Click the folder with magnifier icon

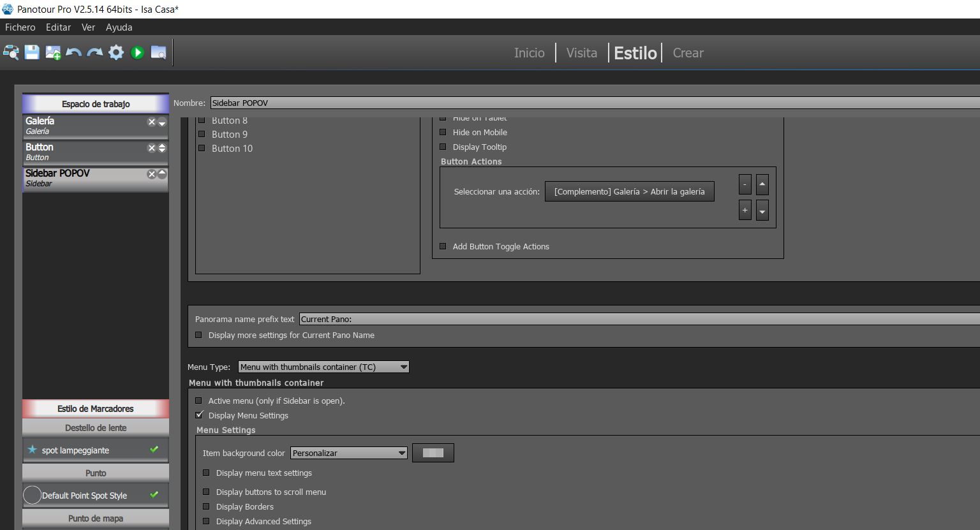[x=158, y=53]
